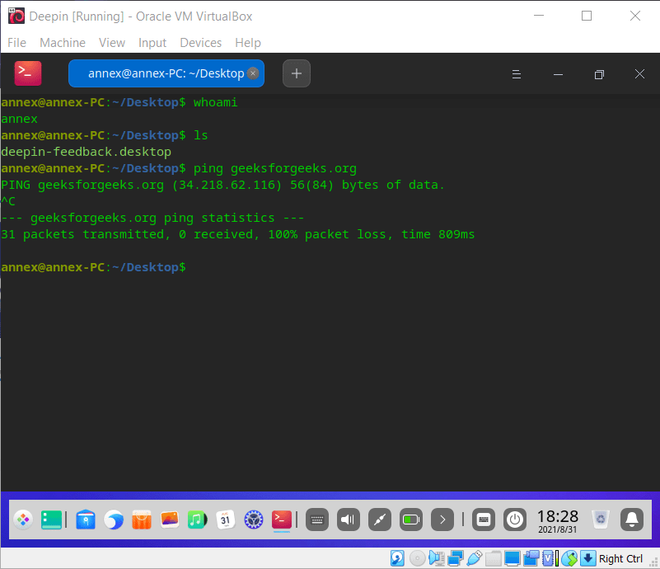
Task: Minimize the Deepin terminal window
Action: pos(558,74)
